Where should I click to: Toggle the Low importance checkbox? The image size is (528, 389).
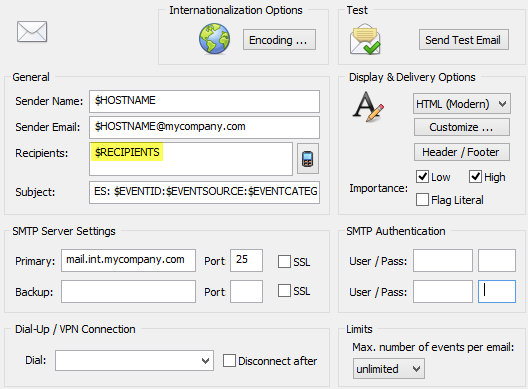pyautogui.click(x=422, y=177)
